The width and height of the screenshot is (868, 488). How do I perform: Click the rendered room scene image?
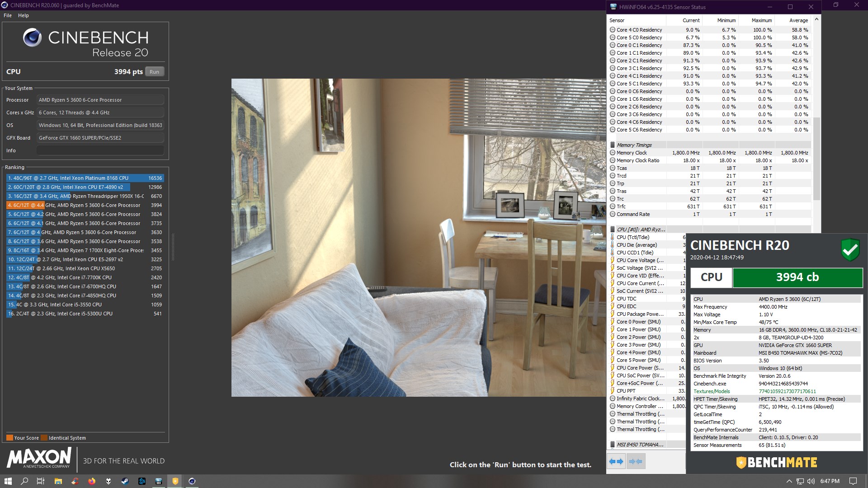point(419,238)
